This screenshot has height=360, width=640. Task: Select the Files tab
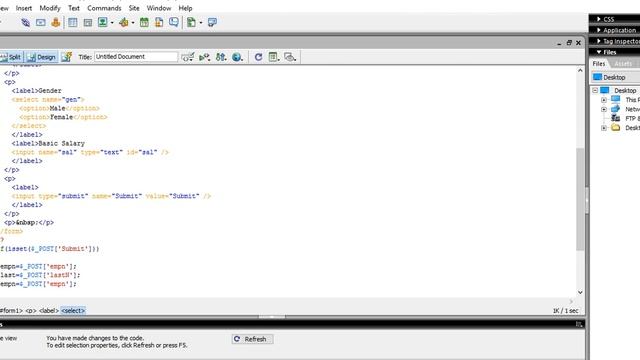[599, 64]
